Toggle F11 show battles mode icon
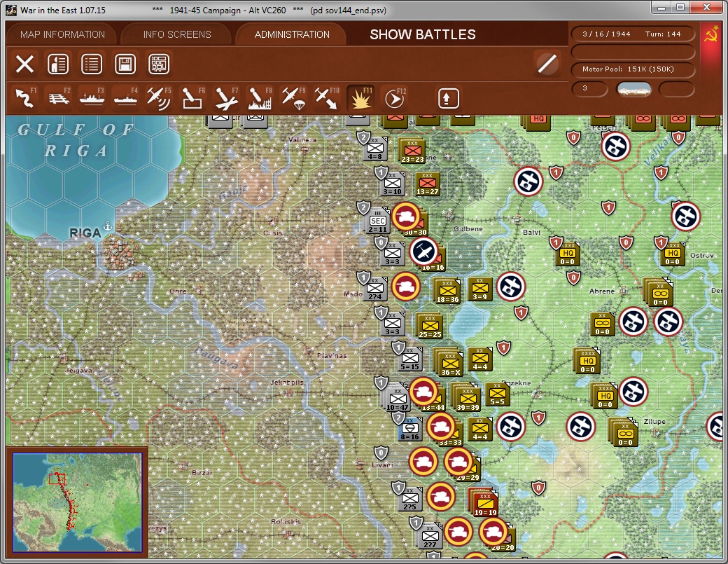Screen dimensions: 728x564 (360, 99)
